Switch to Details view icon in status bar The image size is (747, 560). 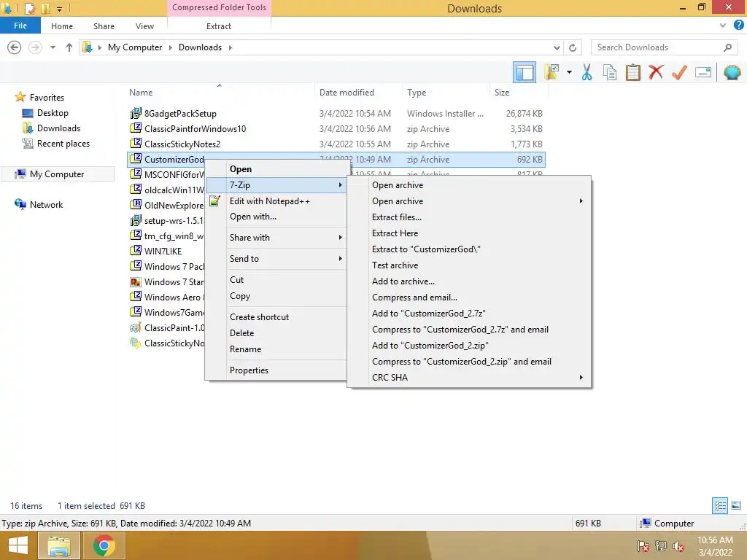[720, 505]
